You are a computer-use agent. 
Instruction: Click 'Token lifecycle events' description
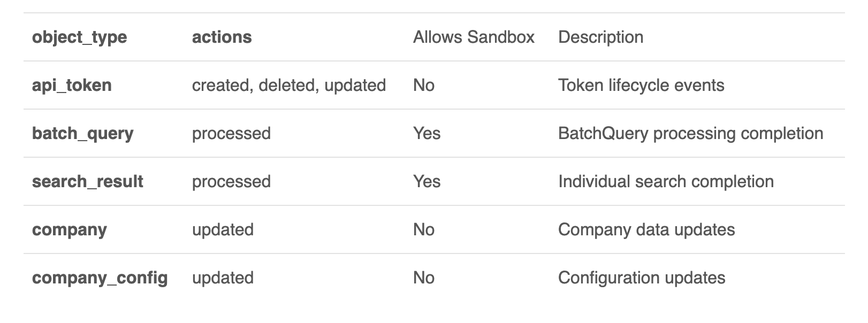click(x=641, y=86)
